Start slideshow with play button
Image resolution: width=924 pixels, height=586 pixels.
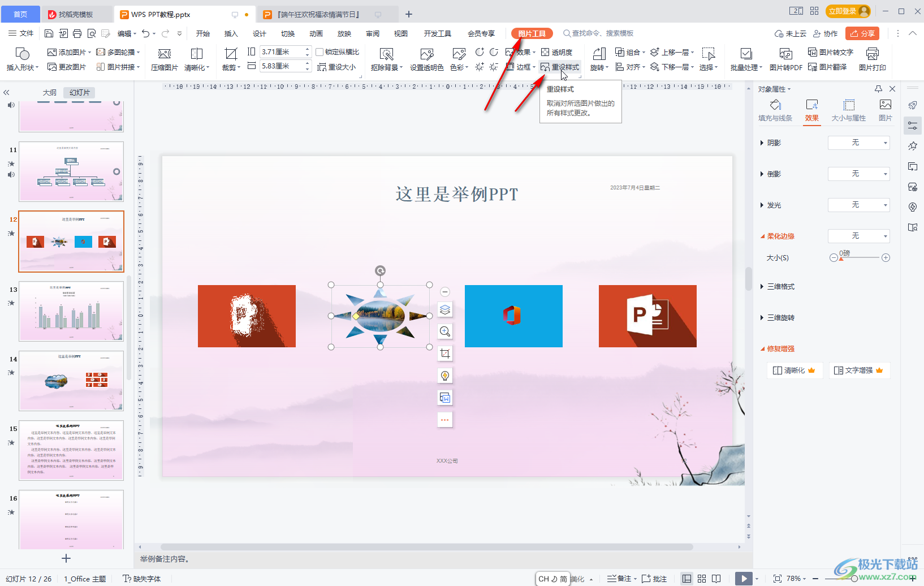coord(744,579)
